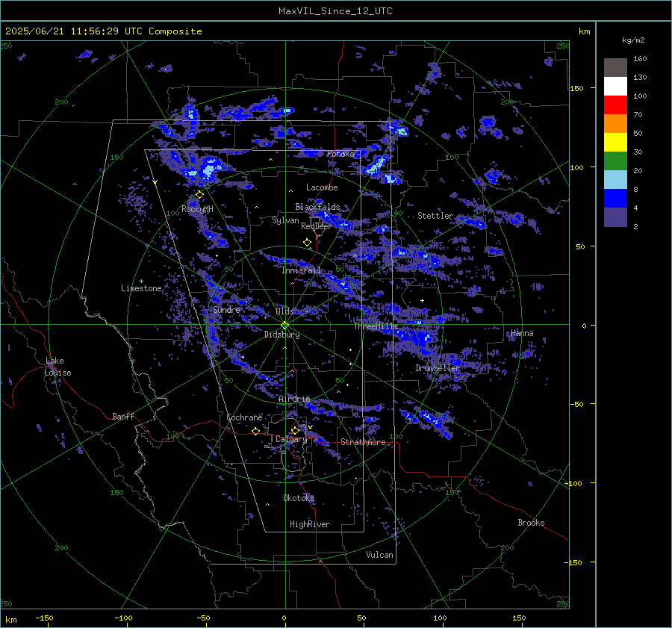Click the kg/m2 legend unit label
Image resolution: width=672 pixels, height=628 pixels.
[x=633, y=40]
